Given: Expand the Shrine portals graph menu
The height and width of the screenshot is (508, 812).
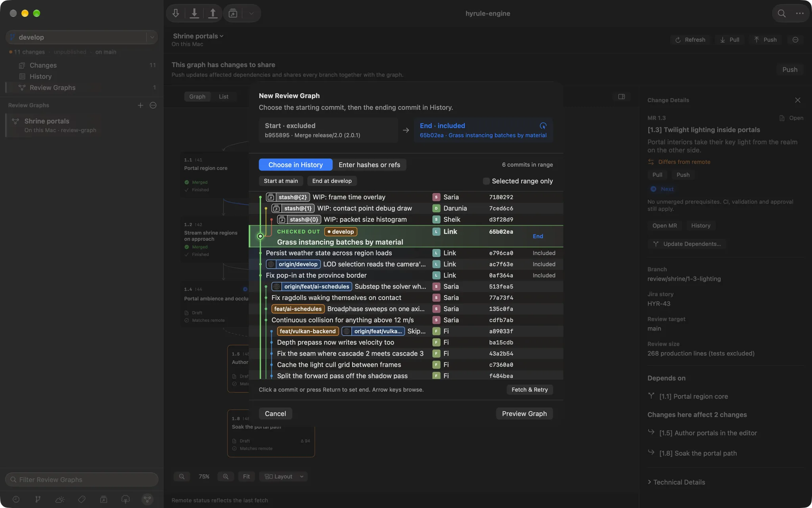Looking at the screenshot, I should click(198, 36).
